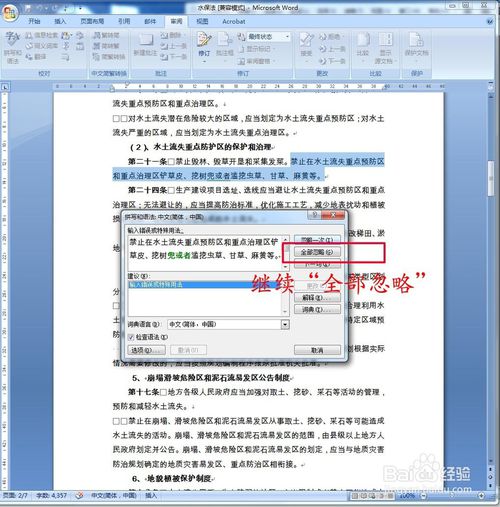
Task: Click the Track Changes (修订) icon
Action: click(x=204, y=47)
